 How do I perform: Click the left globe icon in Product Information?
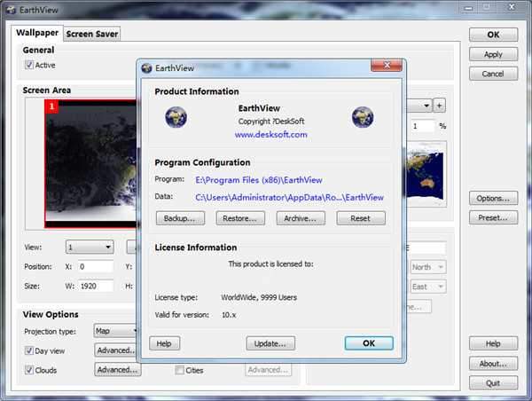(x=176, y=116)
